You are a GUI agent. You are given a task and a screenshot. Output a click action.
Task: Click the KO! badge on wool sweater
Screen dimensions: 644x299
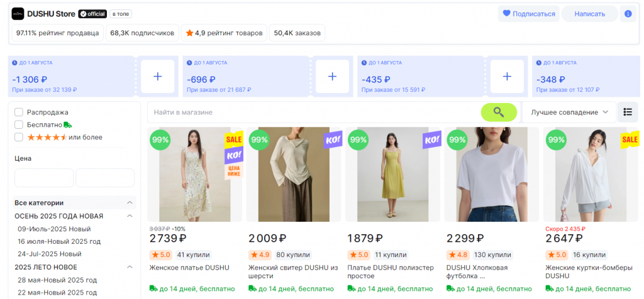[x=333, y=140]
